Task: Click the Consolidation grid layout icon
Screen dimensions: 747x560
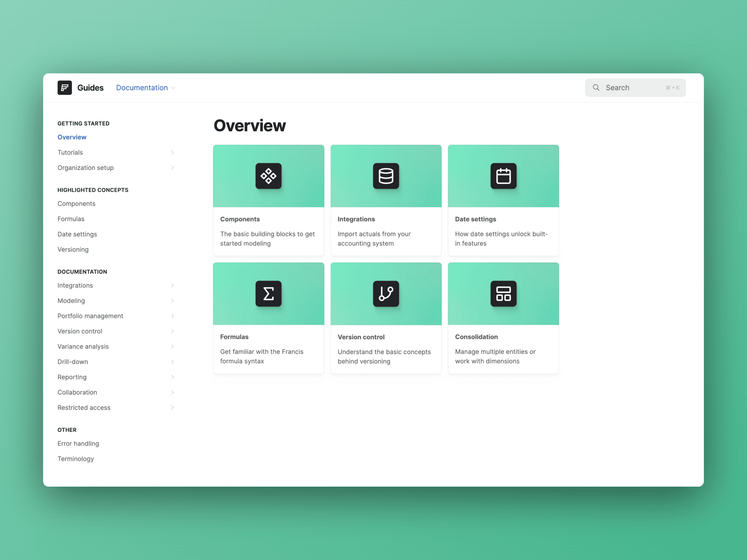Action: [x=503, y=293]
